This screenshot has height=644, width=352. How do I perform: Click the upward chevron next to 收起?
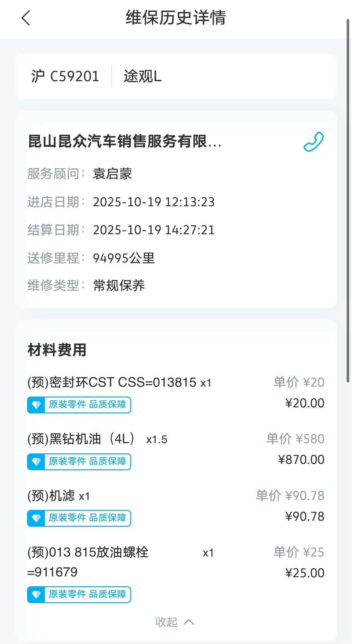click(x=189, y=622)
